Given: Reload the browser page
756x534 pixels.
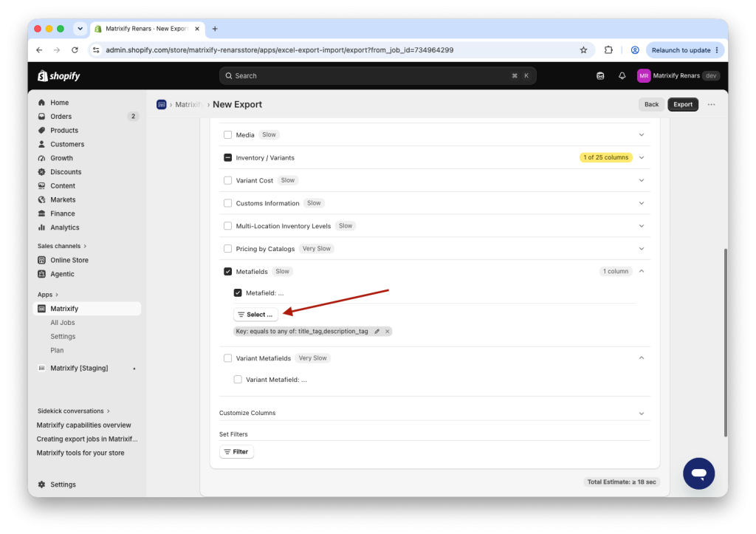Looking at the screenshot, I should (75, 50).
